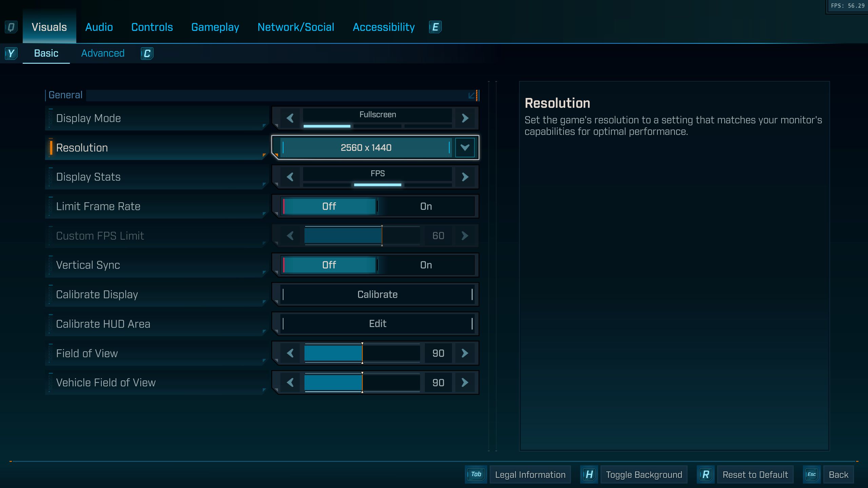This screenshot has width=868, height=488.
Task: Click the C key icon beside Advanced
Action: 147,54
